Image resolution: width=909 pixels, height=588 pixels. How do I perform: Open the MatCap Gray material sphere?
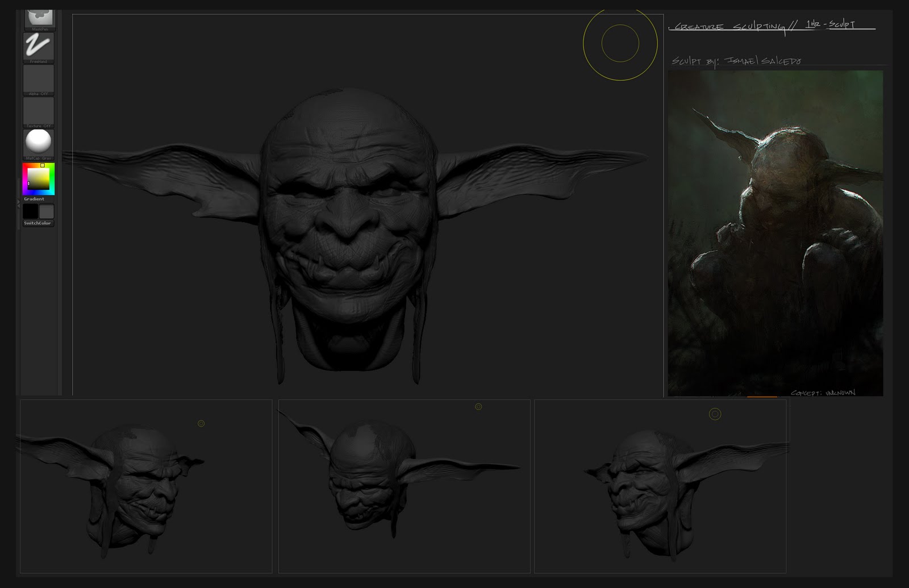39,144
